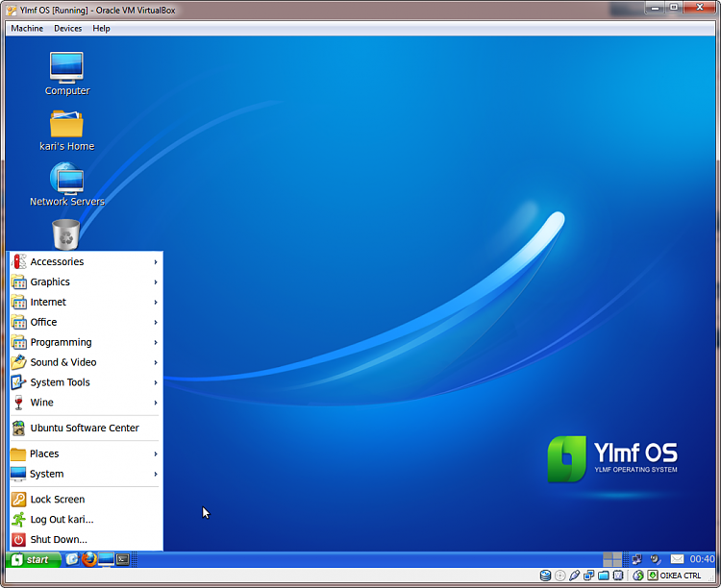Open the Accessories submenu
721x588 pixels.
[x=85, y=261]
